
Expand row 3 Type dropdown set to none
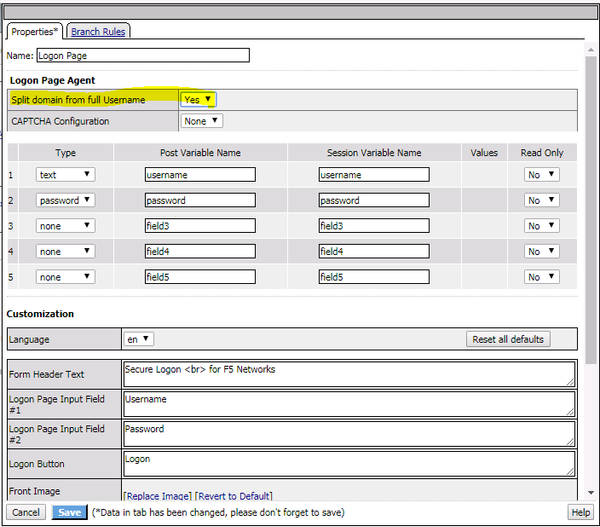(66, 226)
